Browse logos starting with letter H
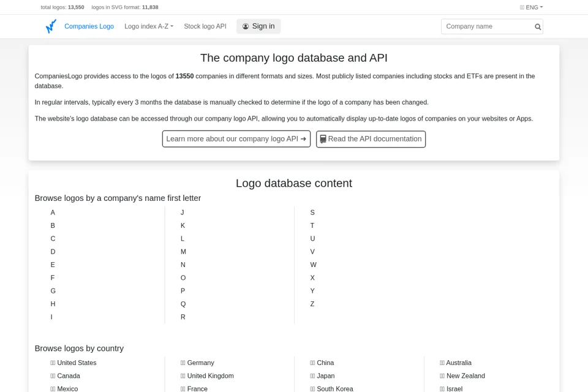 point(53,304)
